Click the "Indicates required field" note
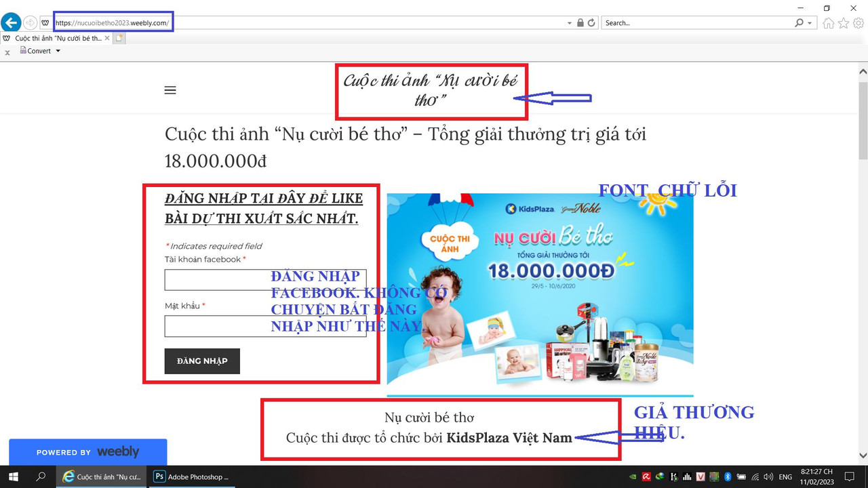 pyautogui.click(x=214, y=246)
